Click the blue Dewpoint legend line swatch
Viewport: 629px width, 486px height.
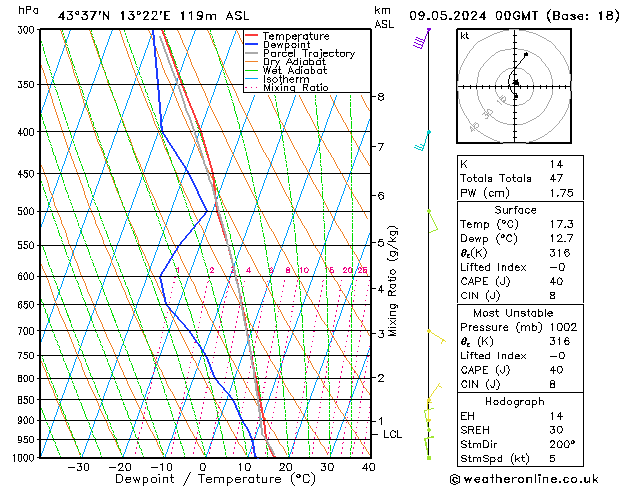pyautogui.click(x=251, y=45)
